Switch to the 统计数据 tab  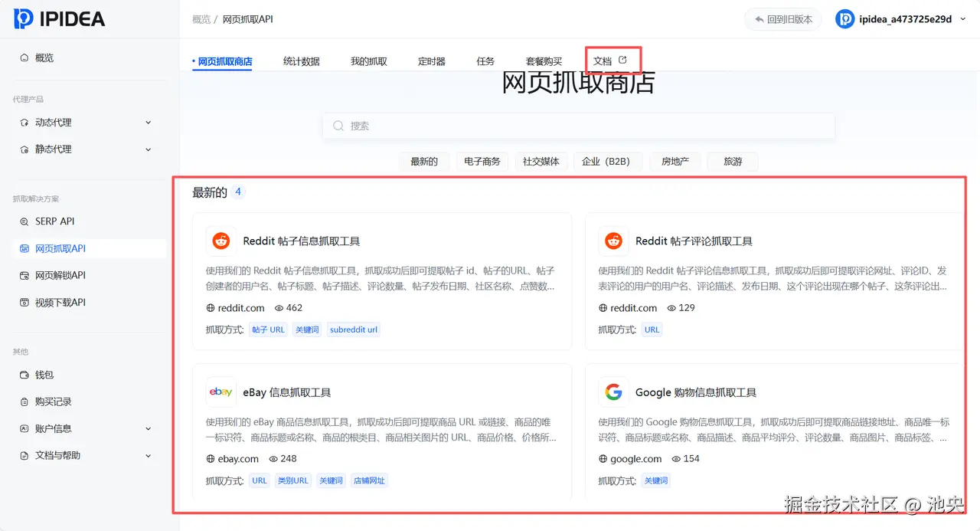302,61
